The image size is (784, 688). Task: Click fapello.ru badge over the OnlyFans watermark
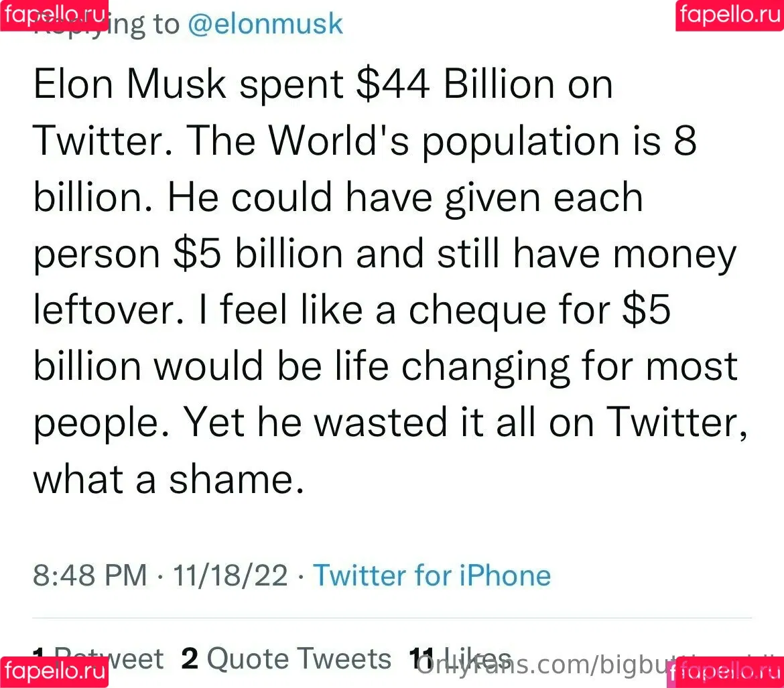click(x=726, y=673)
